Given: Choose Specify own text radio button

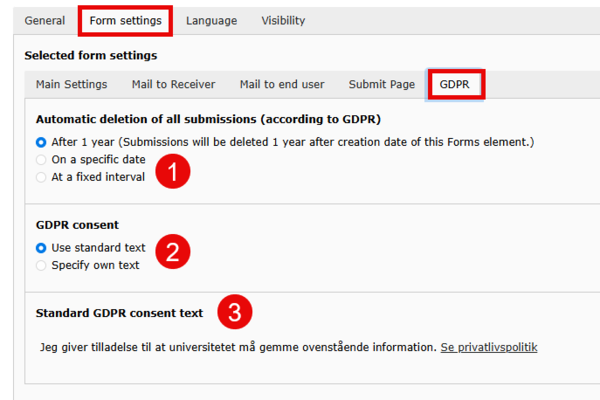Looking at the screenshot, I should pyautogui.click(x=41, y=265).
